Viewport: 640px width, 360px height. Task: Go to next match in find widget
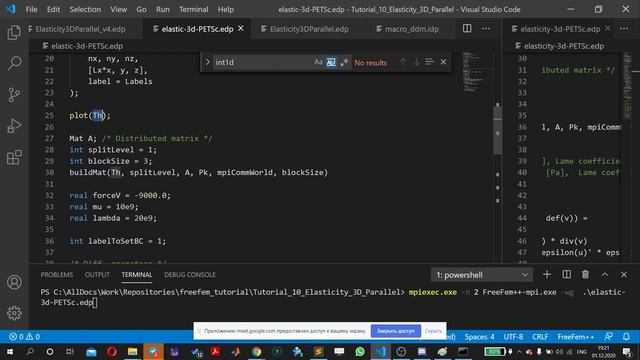tap(416, 62)
